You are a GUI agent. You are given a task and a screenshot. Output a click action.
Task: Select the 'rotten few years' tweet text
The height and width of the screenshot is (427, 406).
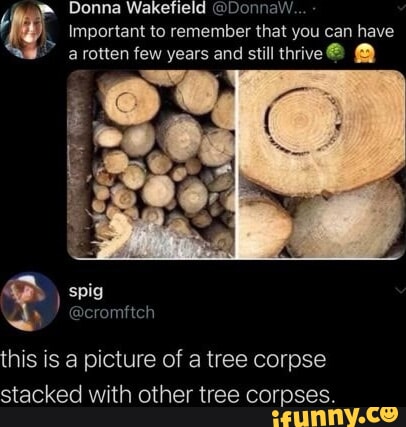pos(231,43)
